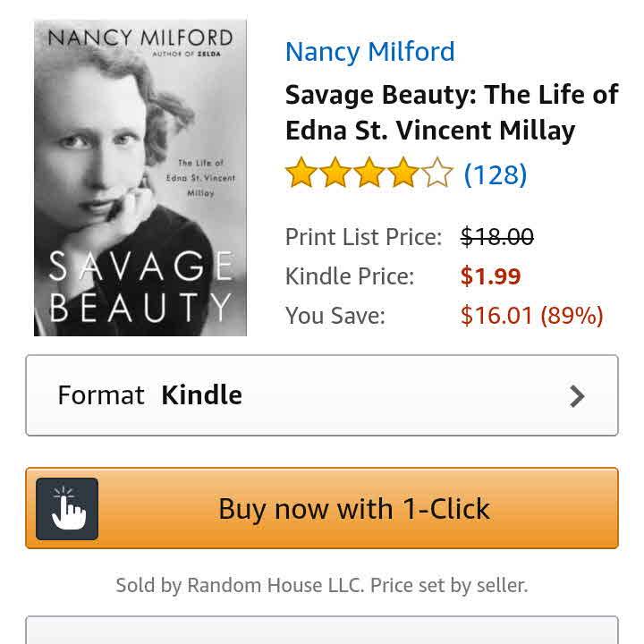Select the bold "Kindle" format value
The width and height of the screenshot is (644, 644).
coord(201,395)
